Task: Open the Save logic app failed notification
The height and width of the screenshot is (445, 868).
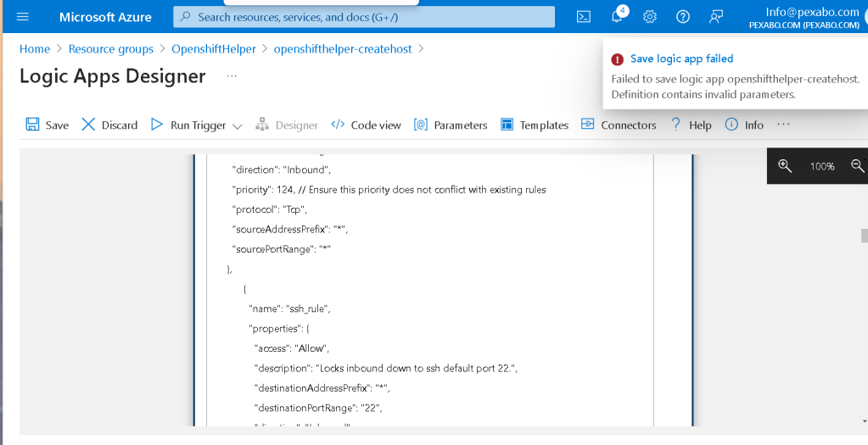Action: tap(682, 58)
